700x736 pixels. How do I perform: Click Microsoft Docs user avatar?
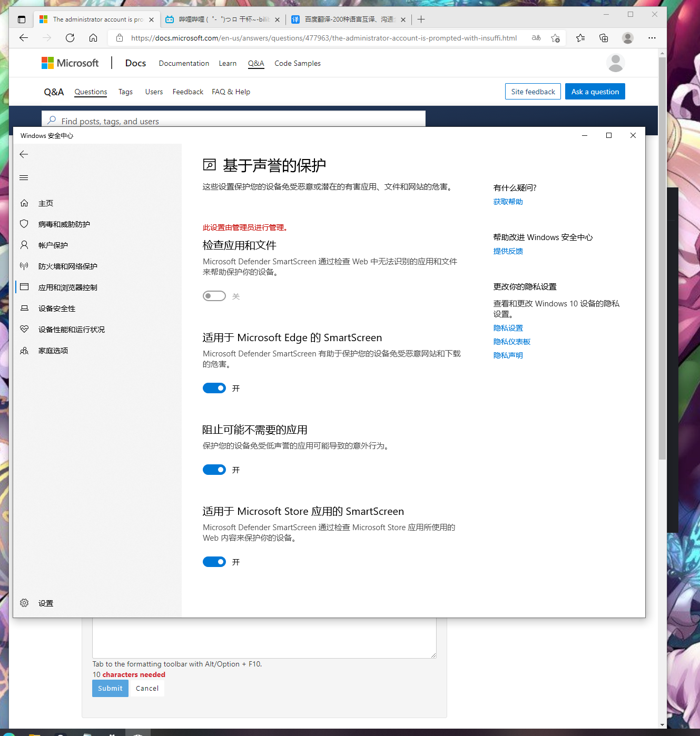(x=616, y=63)
